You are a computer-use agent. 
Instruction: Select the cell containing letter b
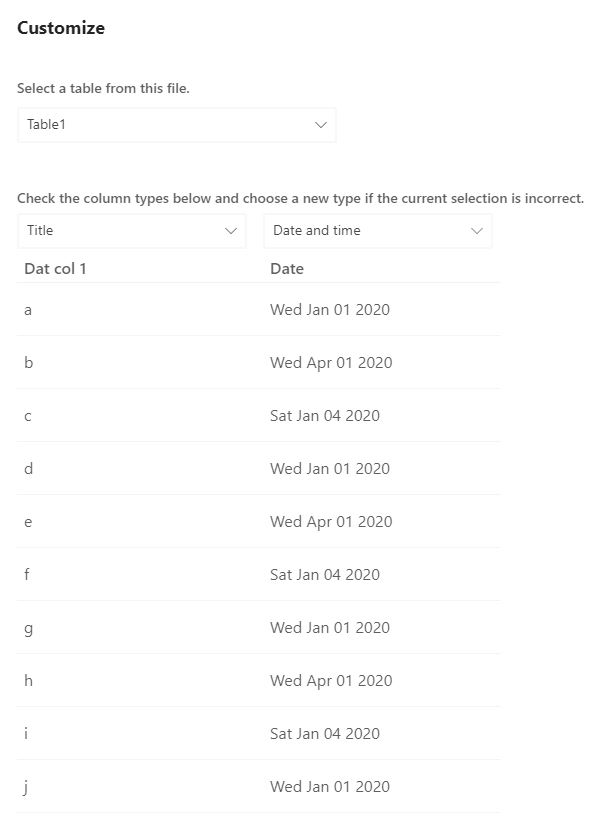click(x=28, y=363)
